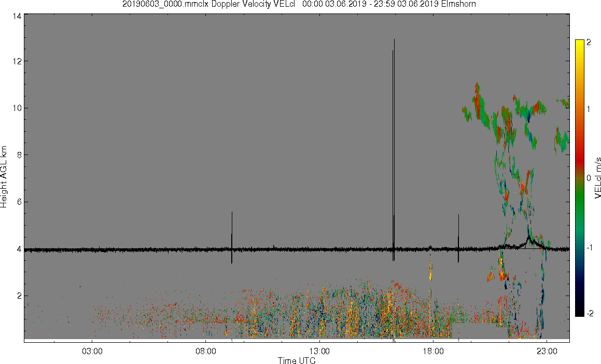Click the height tick label 4
This screenshot has height=364, width=601.
[x=19, y=249]
